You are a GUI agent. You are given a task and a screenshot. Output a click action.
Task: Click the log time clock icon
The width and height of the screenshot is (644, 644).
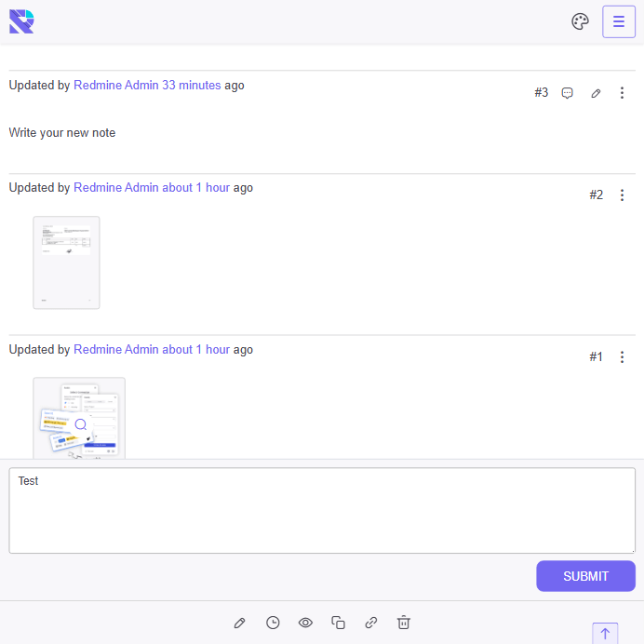pos(273,623)
